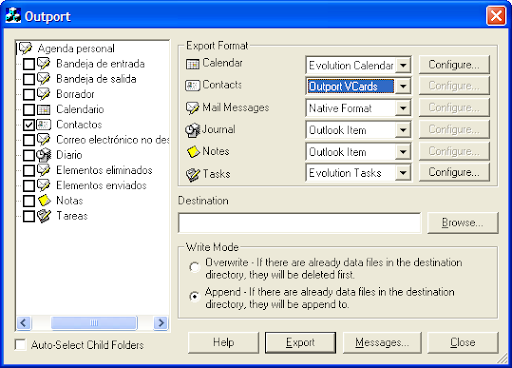Screen dimensions: 512x368
Task: Click the Elementos eliminados folder icon
Action: [43, 170]
